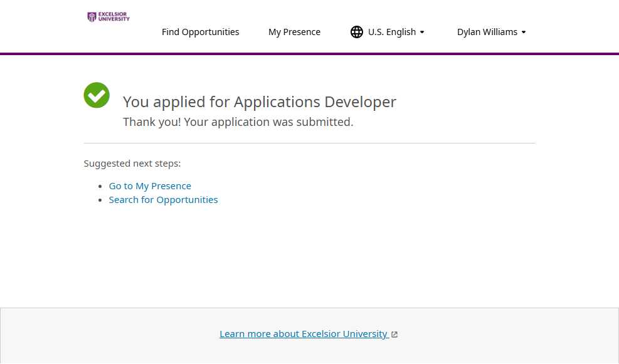Open the Dylan Williams account menu
The height and width of the screenshot is (364, 619).
[x=487, y=32]
